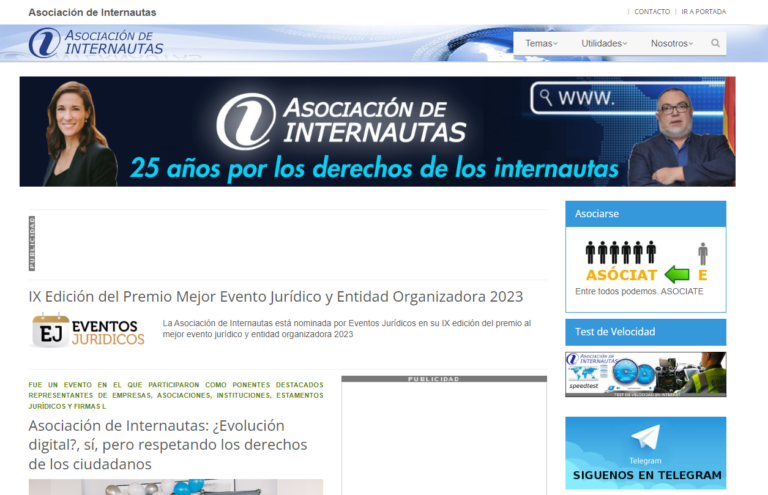The width and height of the screenshot is (768, 495).
Task: Open the CONTACTO link at top
Action: pos(652,12)
